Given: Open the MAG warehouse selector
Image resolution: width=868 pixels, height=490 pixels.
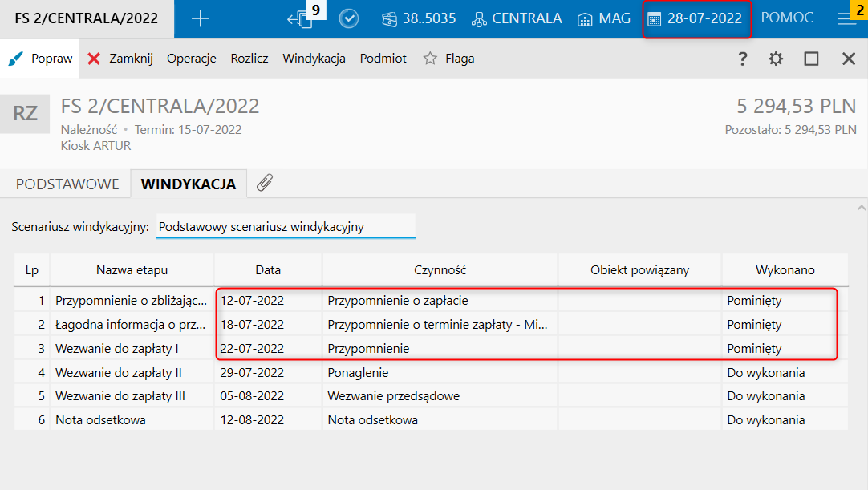Looking at the screenshot, I should click(604, 18).
